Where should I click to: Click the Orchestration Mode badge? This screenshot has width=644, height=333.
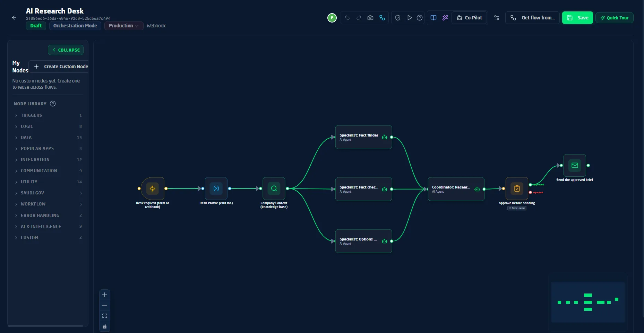point(75,26)
